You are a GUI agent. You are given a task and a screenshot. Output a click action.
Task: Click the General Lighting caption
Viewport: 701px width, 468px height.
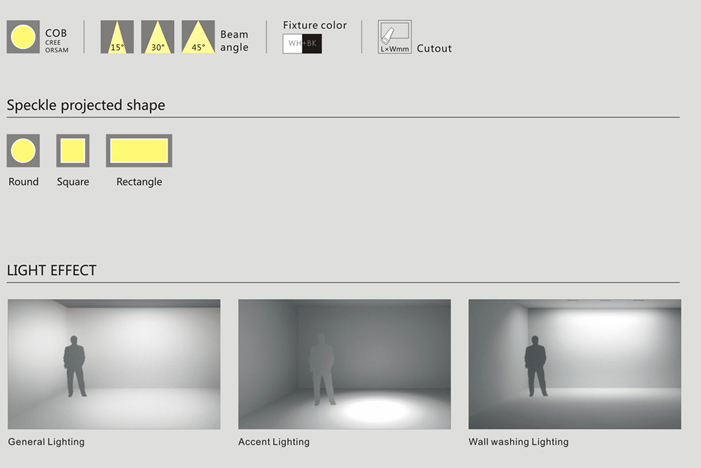46,442
